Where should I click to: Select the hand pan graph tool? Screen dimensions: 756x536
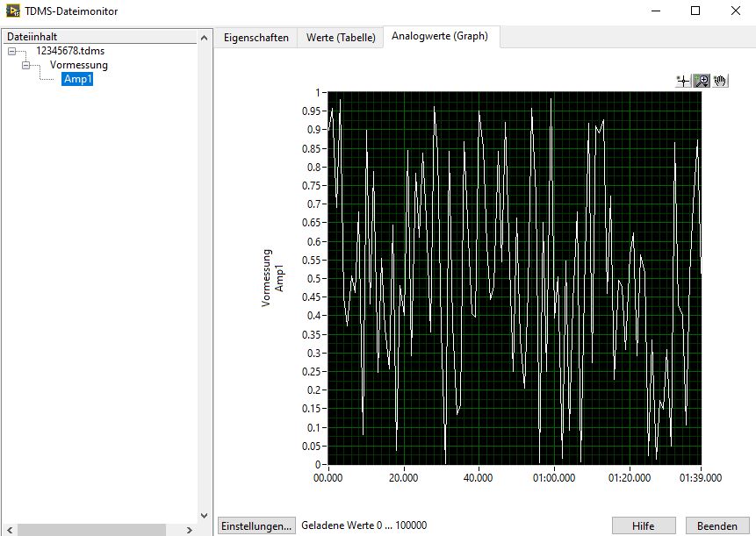[x=720, y=81]
